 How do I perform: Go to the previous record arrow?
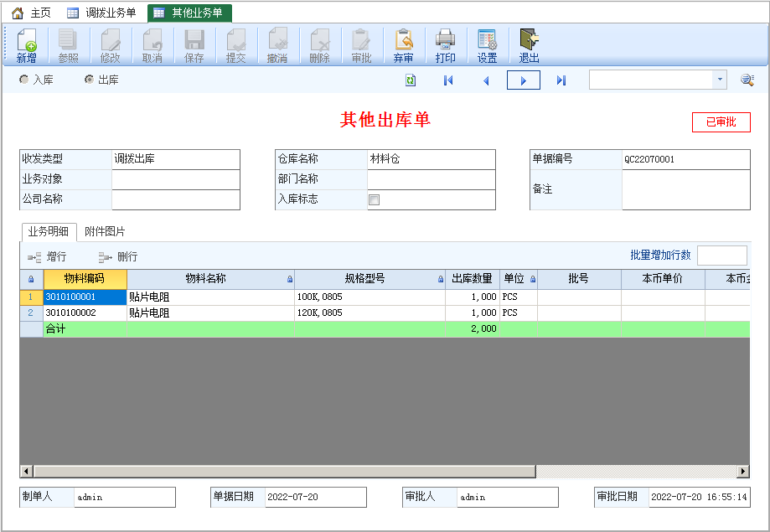(x=486, y=80)
